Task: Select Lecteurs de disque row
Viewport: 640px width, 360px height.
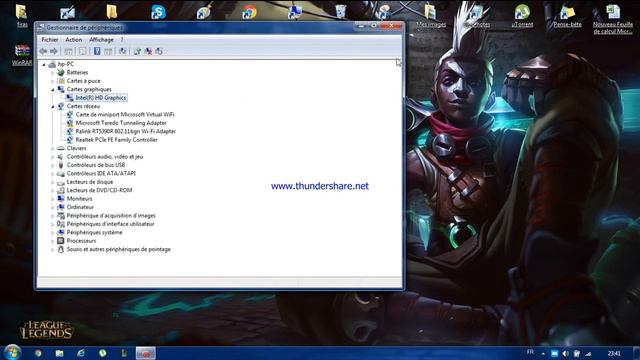Action: pyautogui.click(x=90, y=182)
